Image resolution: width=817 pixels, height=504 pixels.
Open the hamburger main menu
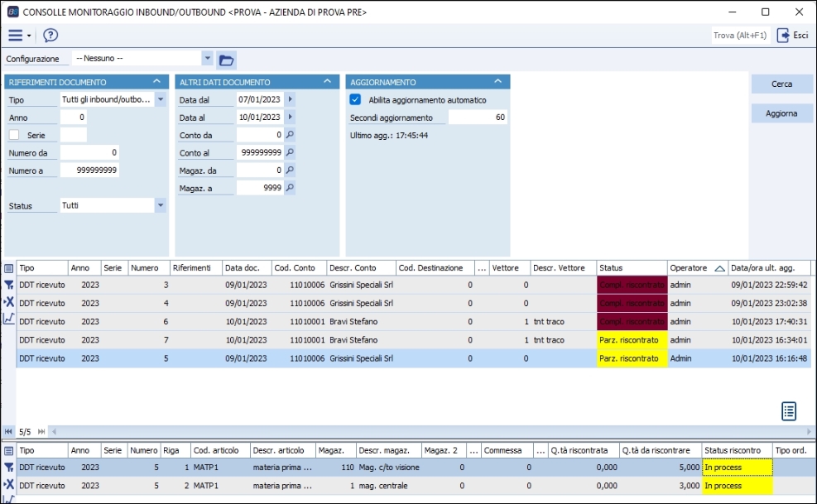click(x=16, y=35)
